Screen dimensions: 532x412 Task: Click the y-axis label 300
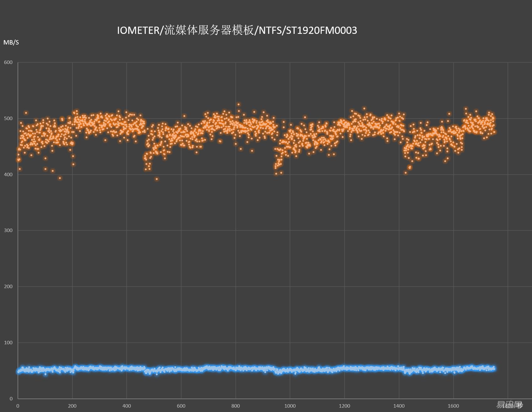[8, 230]
